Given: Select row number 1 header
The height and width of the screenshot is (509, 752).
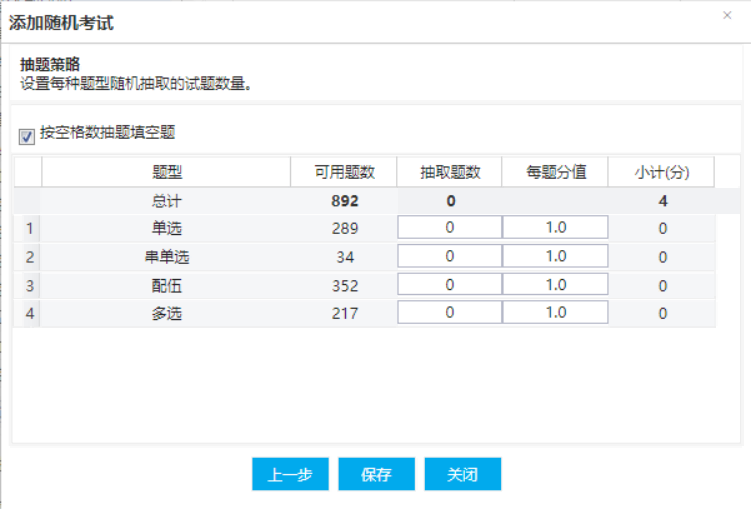Looking at the screenshot, I should [29, 228].
